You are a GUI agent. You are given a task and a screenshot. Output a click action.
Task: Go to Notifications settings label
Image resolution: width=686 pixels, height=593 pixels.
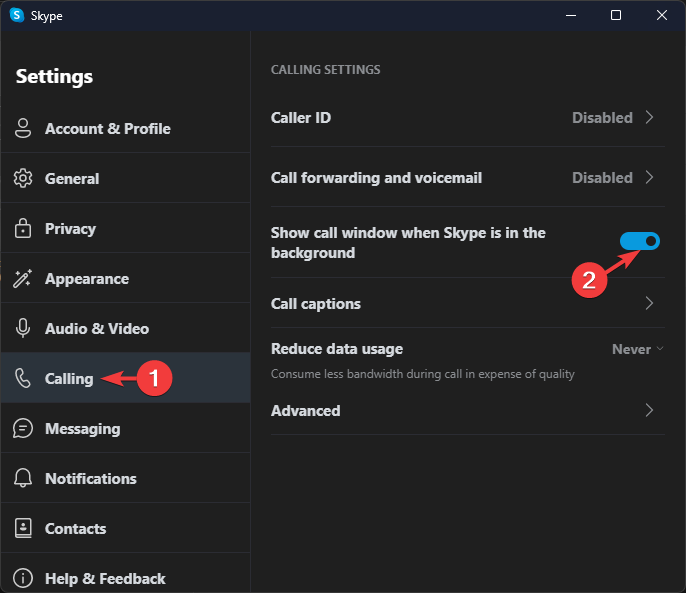[91, 479]
